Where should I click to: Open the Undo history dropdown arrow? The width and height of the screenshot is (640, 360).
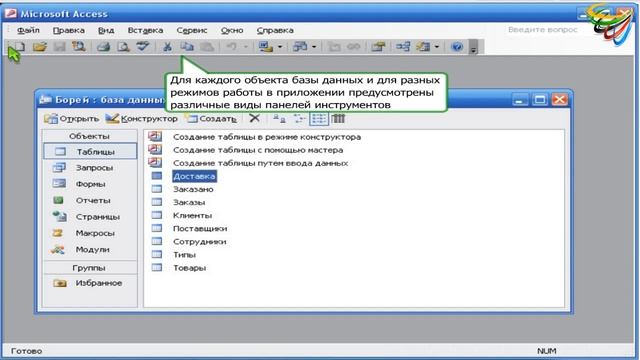coord(246,47)
